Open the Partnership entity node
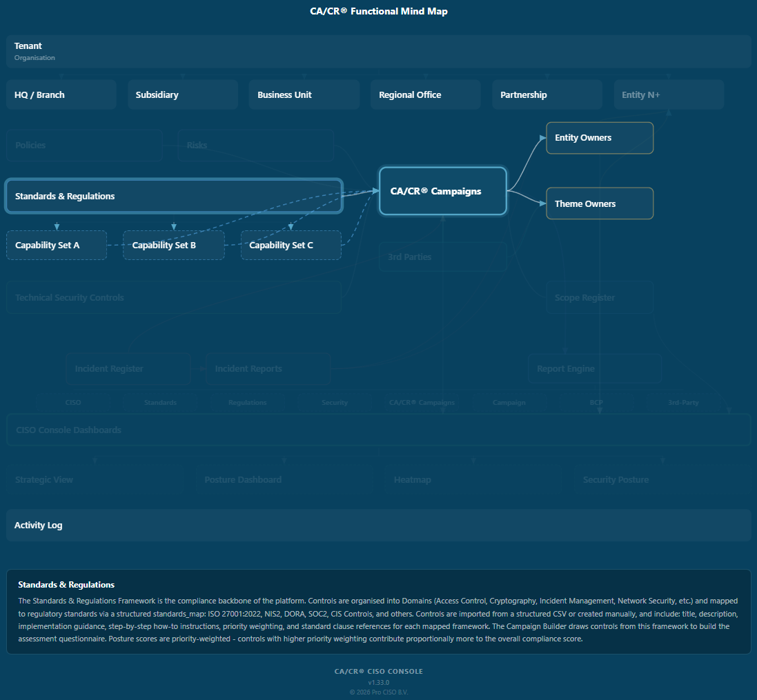 [547, 94]
